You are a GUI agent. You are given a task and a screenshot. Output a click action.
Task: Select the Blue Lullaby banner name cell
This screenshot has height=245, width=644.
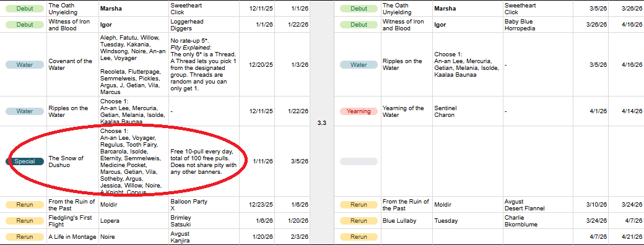[x=407, y=221]
